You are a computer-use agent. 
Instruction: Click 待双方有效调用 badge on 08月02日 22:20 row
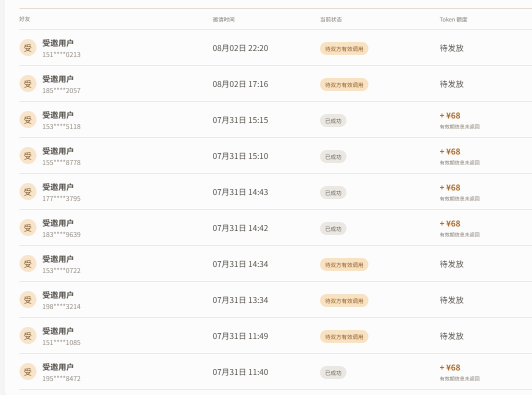(344, 49)
